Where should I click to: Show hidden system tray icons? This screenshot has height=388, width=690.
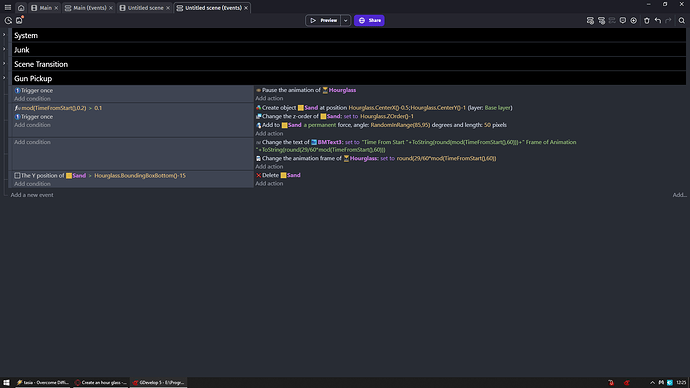(652, 383)
